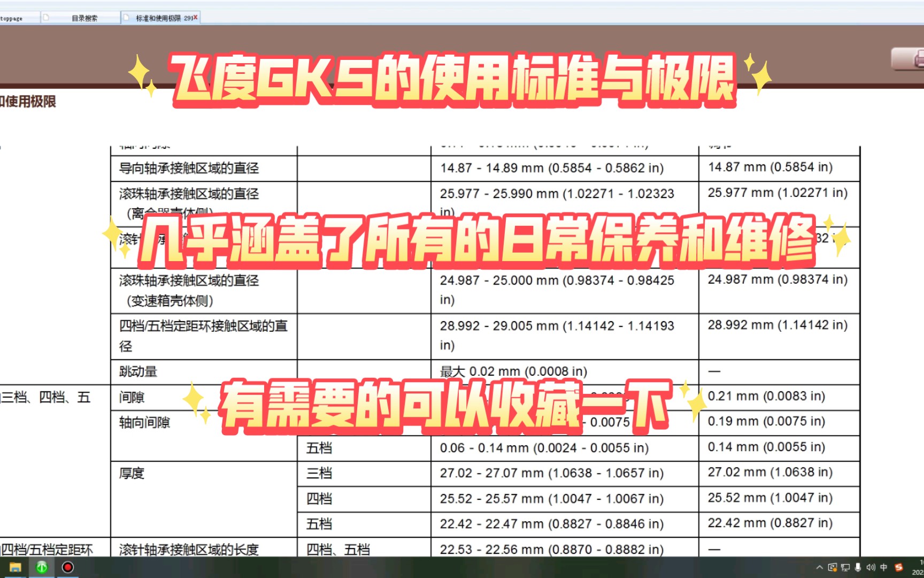Close the 标准和使用极限 tab with red X
This screenshot has height=578, width=924.
pyautogui.click(x=196, y=18)
